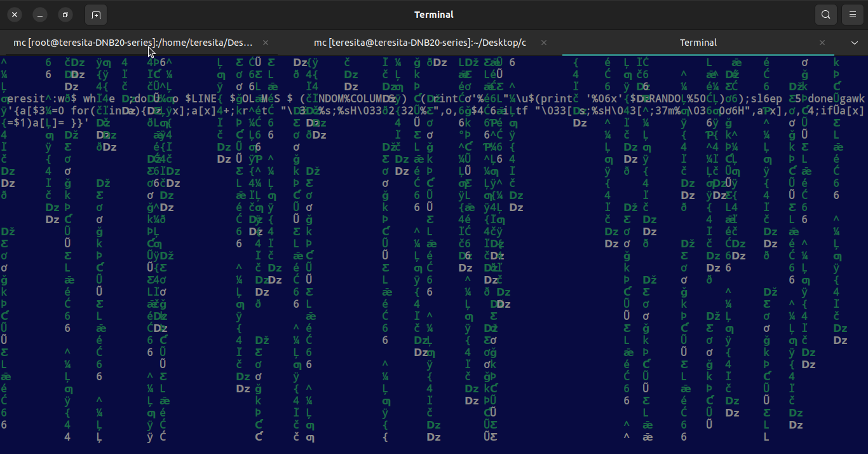868x454 pixels.
Task: Click the window title 'Terminal'
Action: point(434,15)
